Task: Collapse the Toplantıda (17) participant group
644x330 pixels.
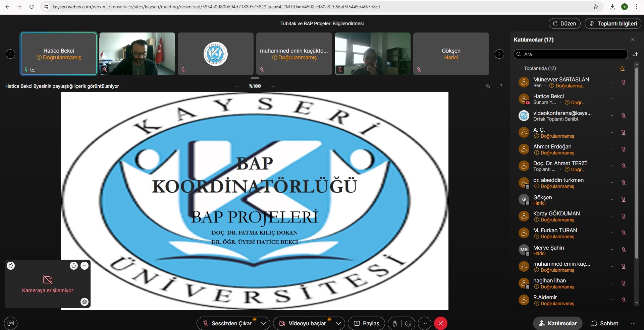Action: (521, 68)
